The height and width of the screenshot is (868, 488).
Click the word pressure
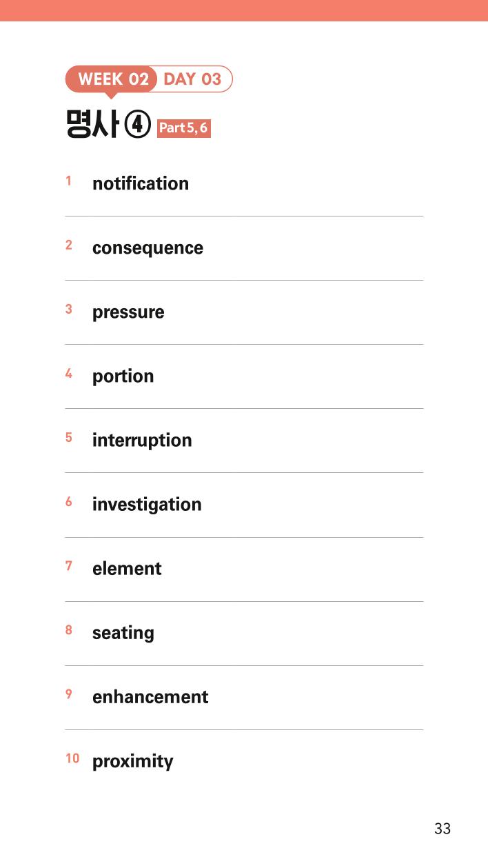(x=128, y=312)
